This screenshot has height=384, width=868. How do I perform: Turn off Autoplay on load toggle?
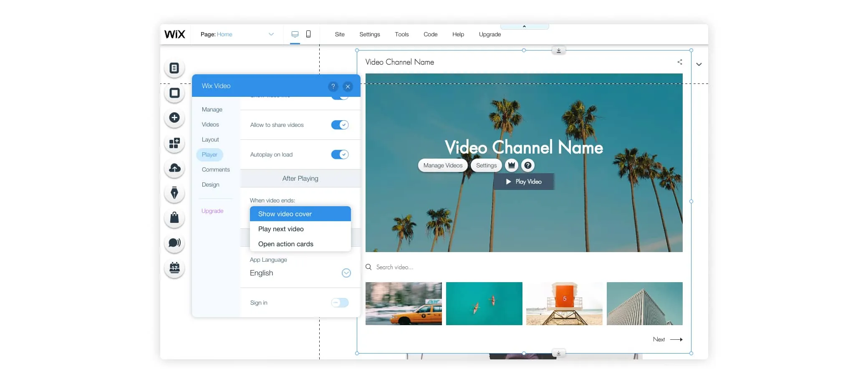(x=340, y=154)
